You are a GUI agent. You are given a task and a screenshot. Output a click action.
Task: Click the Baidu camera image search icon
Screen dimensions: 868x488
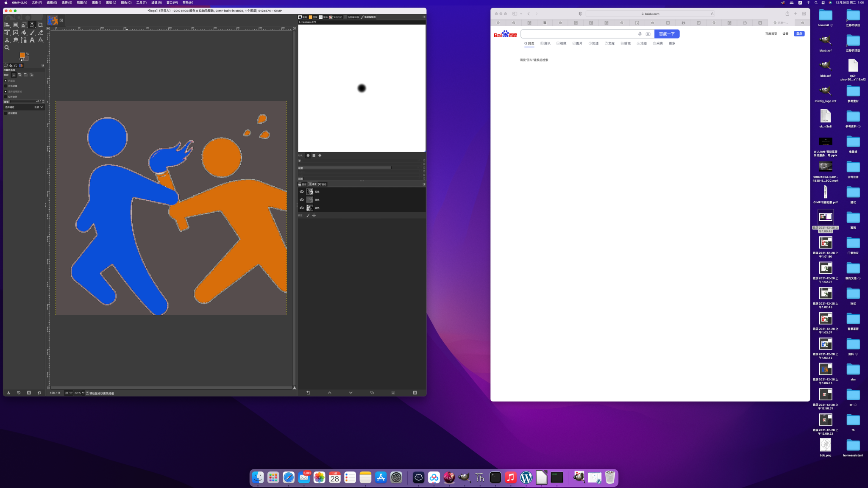(648, 34)
